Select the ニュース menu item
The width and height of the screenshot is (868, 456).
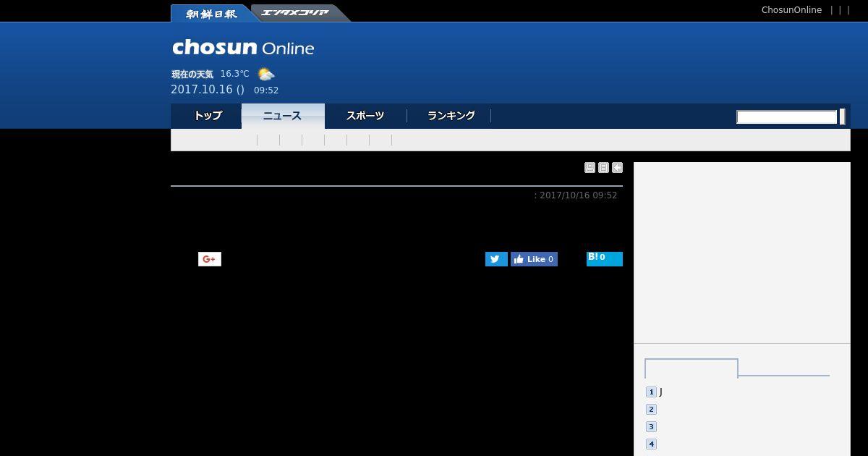coord(283,116)
